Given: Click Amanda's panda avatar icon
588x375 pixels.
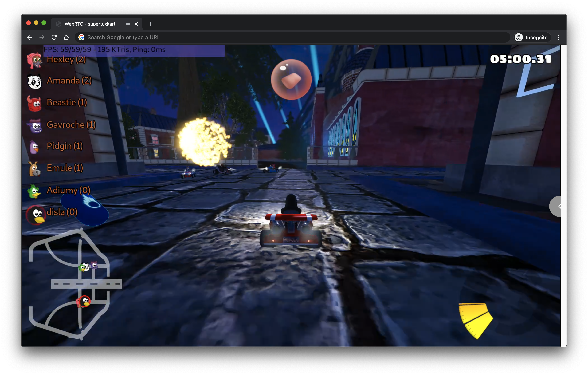Looking at the screenshot, I should (x=34, y=82).
